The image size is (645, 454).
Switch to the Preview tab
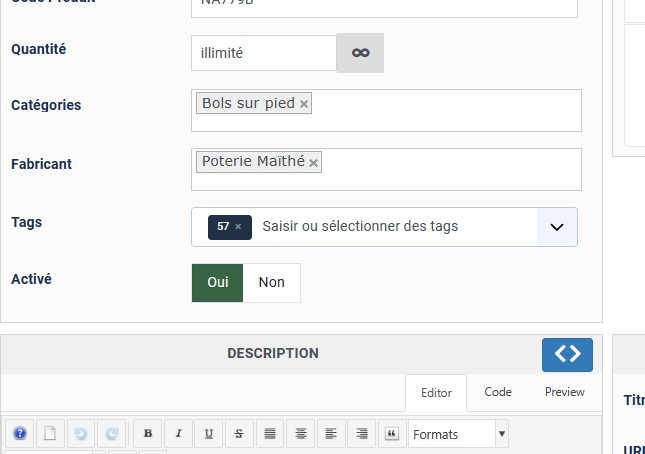point(565,392)
